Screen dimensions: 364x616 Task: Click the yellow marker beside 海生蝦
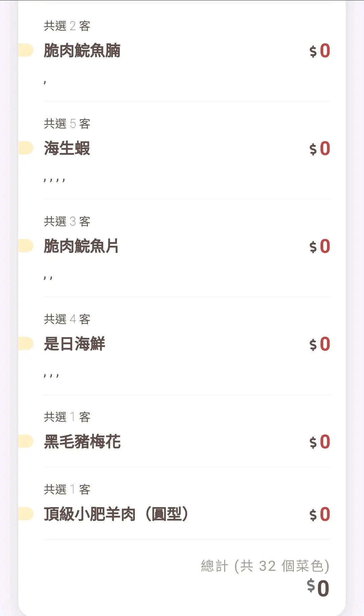[x=26, y=148]
